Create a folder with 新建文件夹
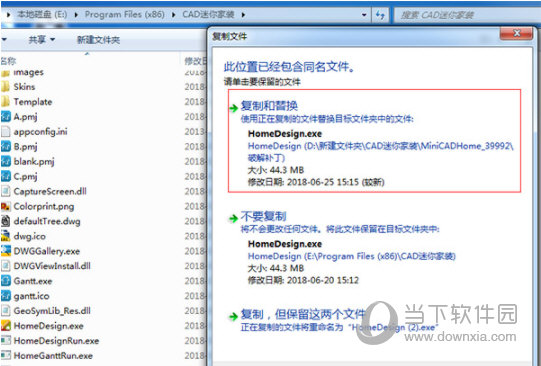 [98, 40]
